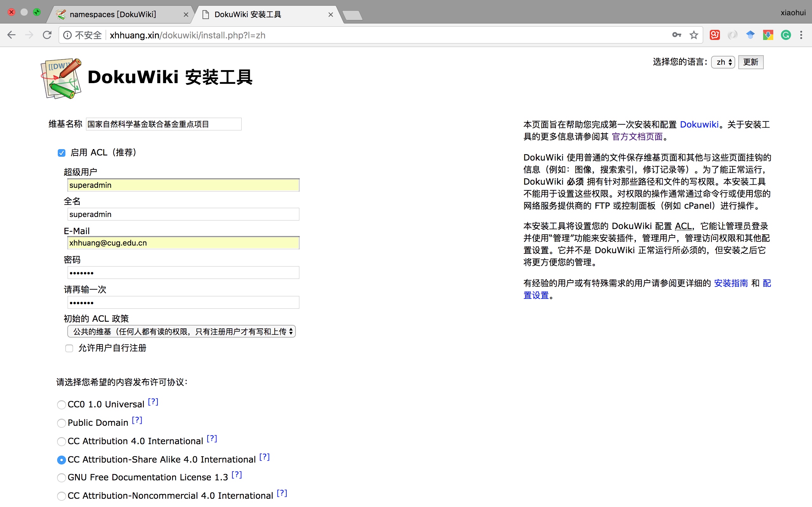This screenshot has width=812, height=507.
Task: Click the browser forward arrow
Action: 29,35
